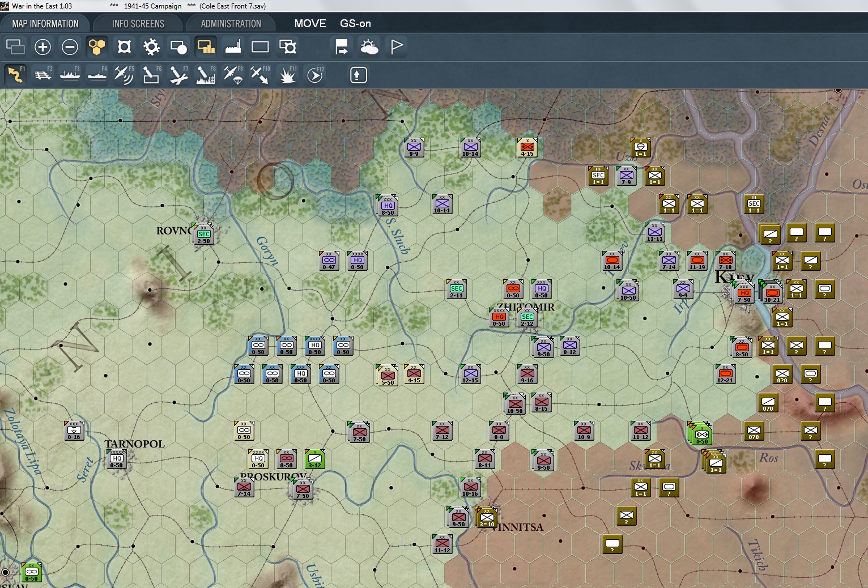This screenshot has width=868, height=588.
Task: Select the 7-9 infantry unit counter
Action: pyautogui.click(x=627, y=176)
